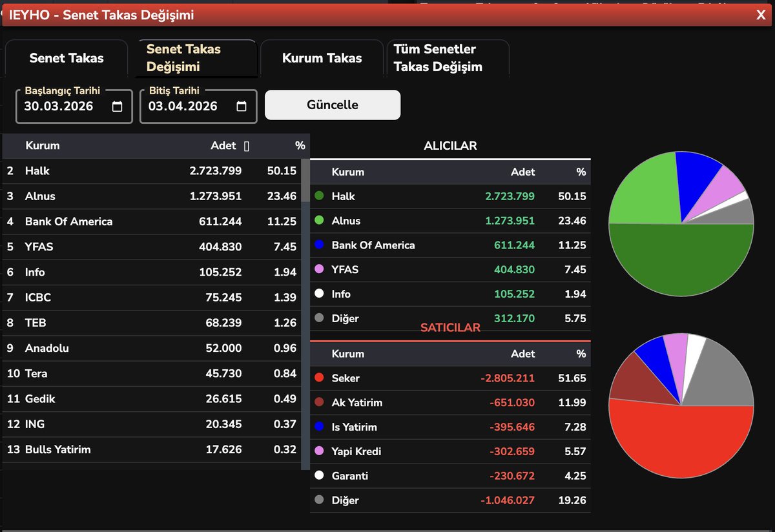This screenshot has width=775, height=532.
Task: Click Garanti amount -230.672
Action: point(513,476)
